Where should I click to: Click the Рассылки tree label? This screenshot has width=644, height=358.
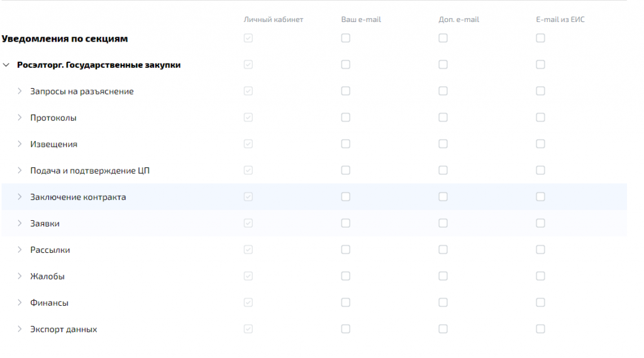tap(50, 250)
